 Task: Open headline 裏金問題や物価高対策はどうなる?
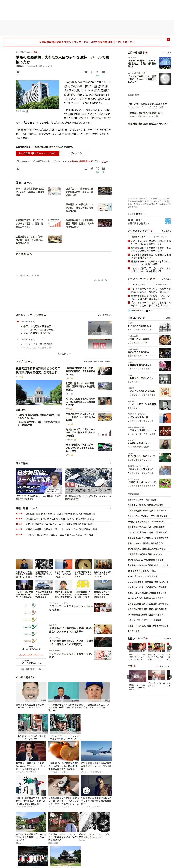point(38,370)
